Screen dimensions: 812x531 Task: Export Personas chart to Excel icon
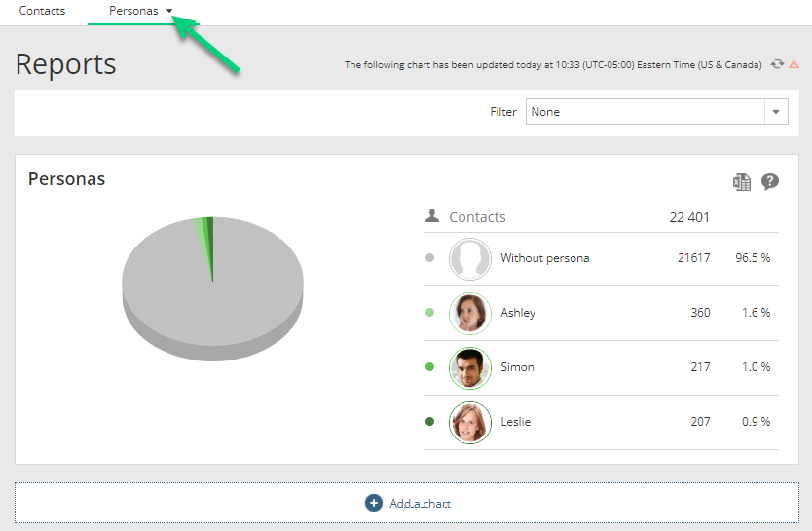742,182
